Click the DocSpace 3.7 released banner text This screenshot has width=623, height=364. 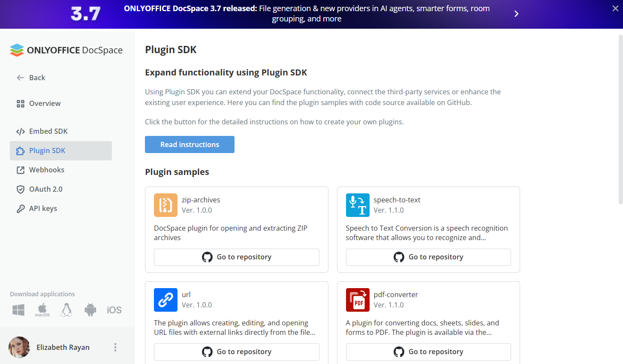click(307, 14)
